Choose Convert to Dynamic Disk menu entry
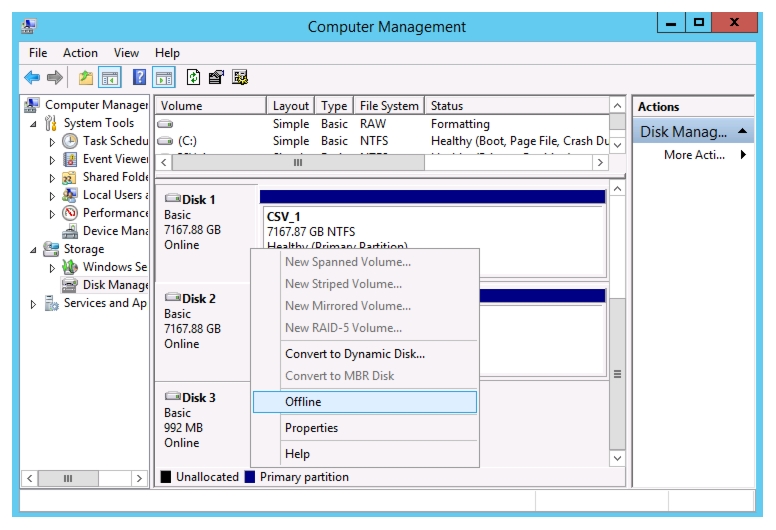 pos(355,354)
